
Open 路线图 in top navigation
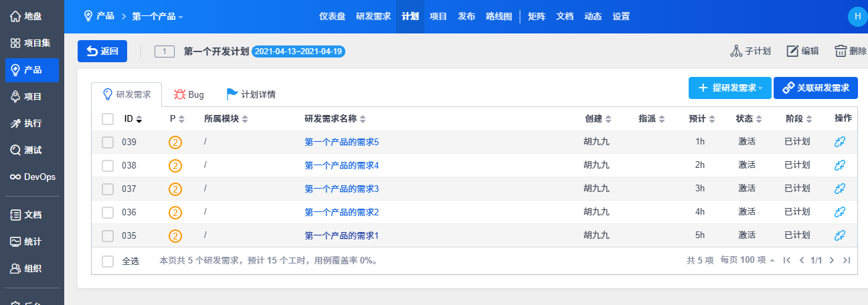pos(499,17)
